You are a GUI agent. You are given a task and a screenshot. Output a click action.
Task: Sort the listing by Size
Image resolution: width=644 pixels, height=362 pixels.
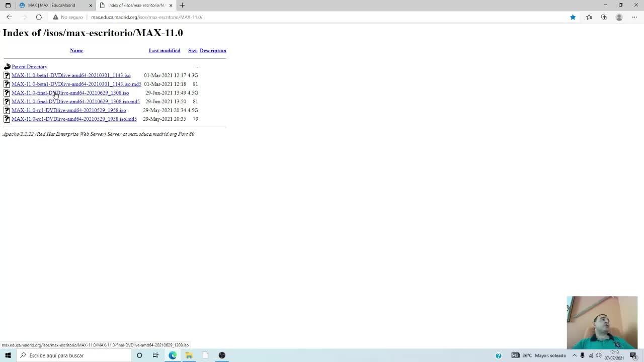coord(193,51)
